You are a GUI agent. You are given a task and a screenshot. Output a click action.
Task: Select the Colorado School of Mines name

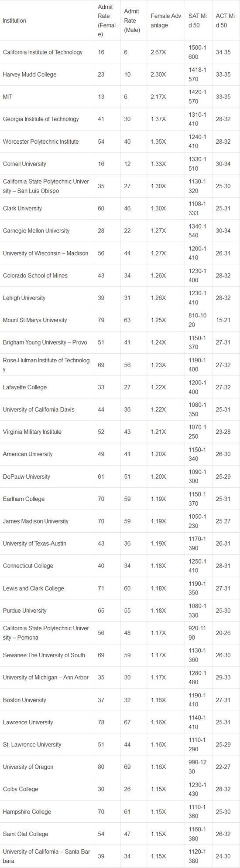point(35,276)
